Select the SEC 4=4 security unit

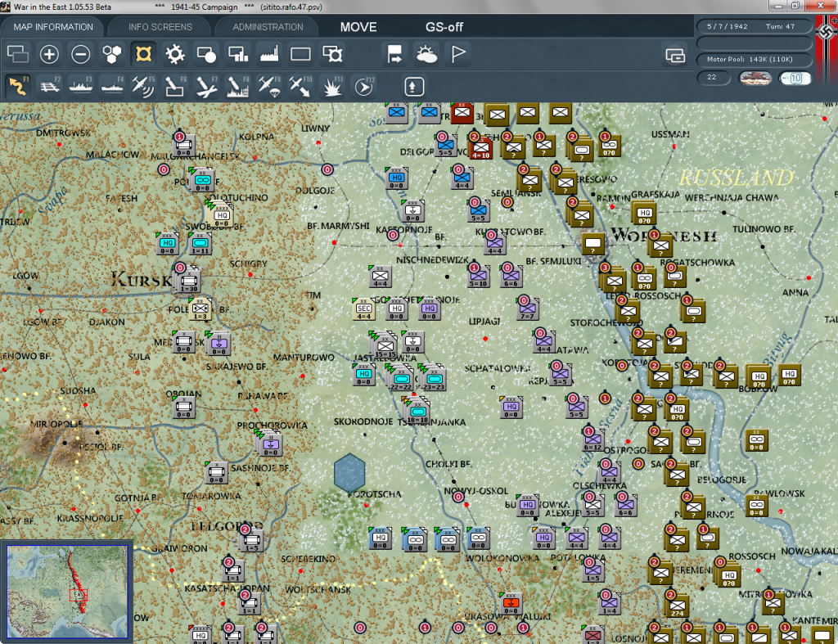(x=364, y=308)
